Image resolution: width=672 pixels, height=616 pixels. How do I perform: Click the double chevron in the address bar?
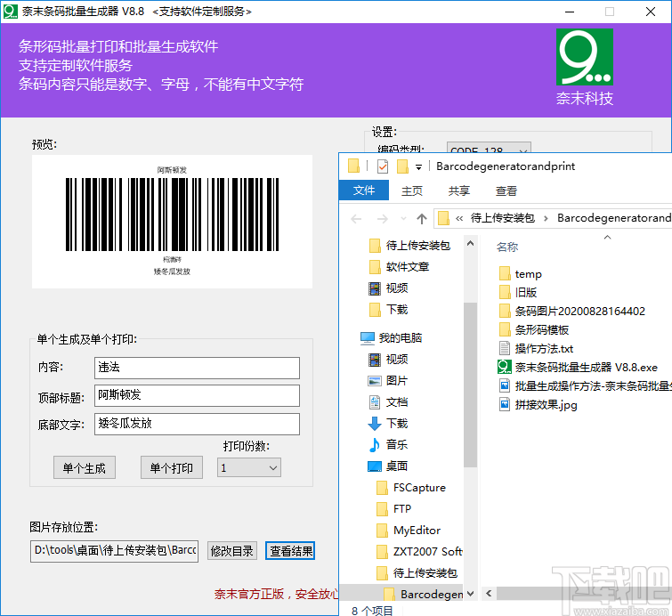point(459,219)
